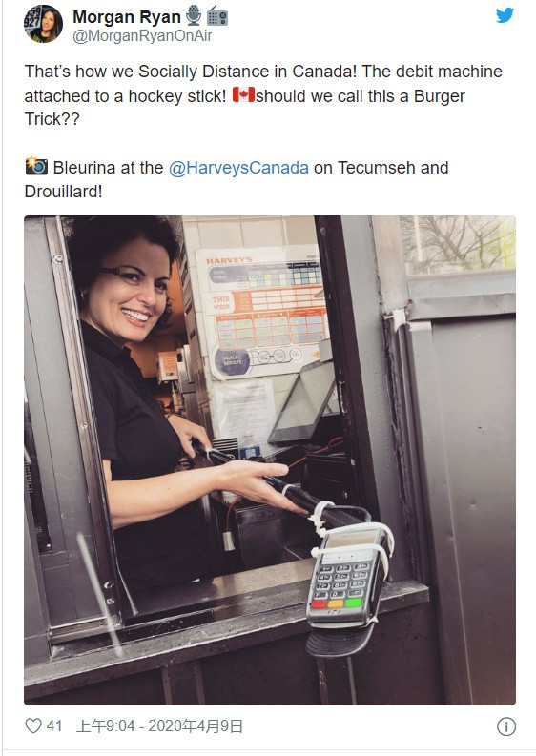Viewport: 536px width, 756px height.
Task: Like the tweet with the heart icon
Action: click(x=32, y=725)
